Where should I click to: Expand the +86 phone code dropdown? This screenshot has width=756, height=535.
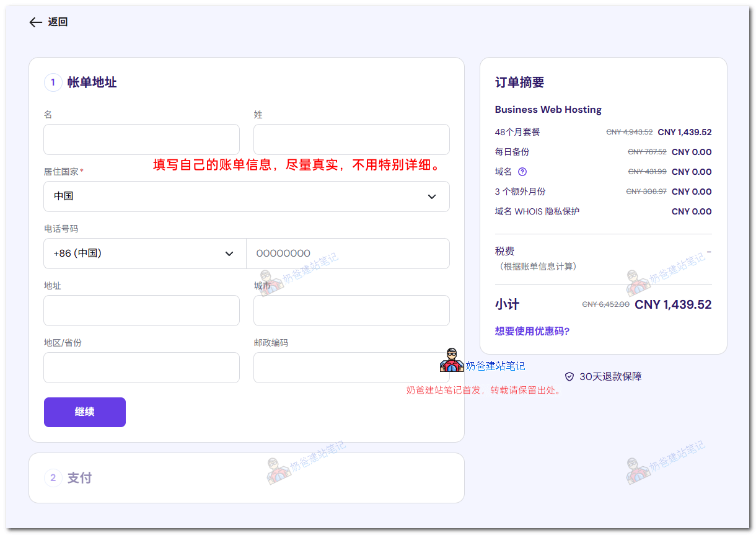tap(144, 254)
